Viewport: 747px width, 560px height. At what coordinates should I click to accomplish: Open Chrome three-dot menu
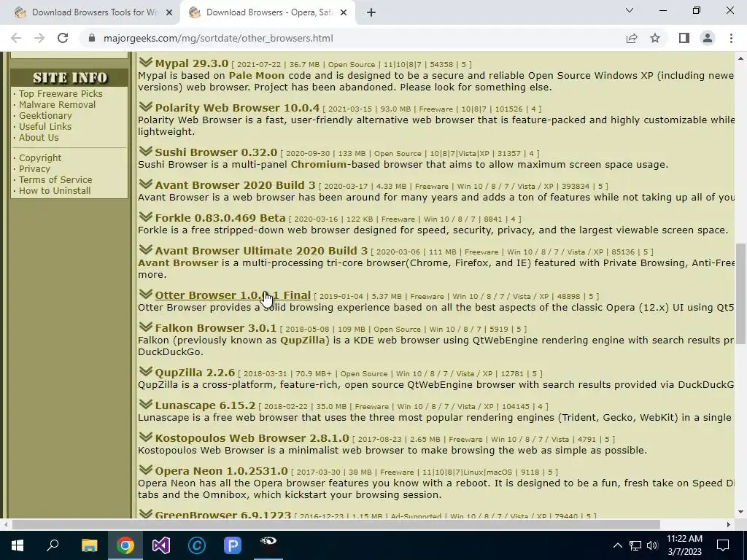click(x=731, y=38)
